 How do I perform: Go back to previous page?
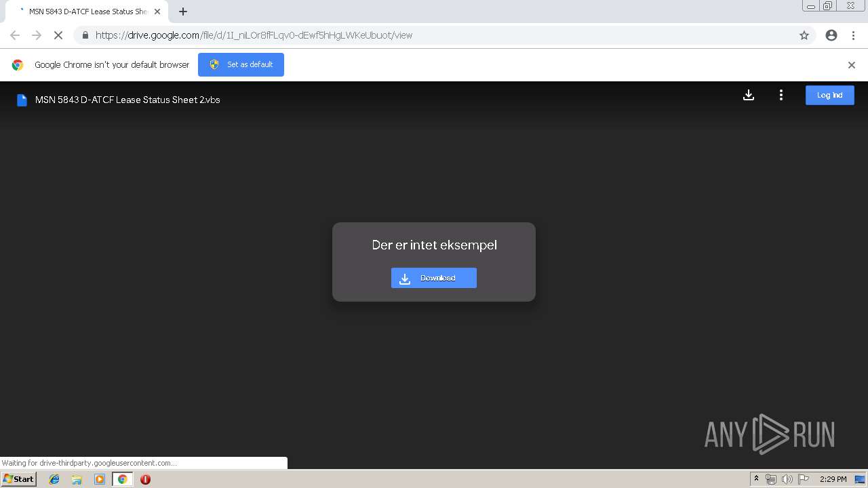click(15, 35)
